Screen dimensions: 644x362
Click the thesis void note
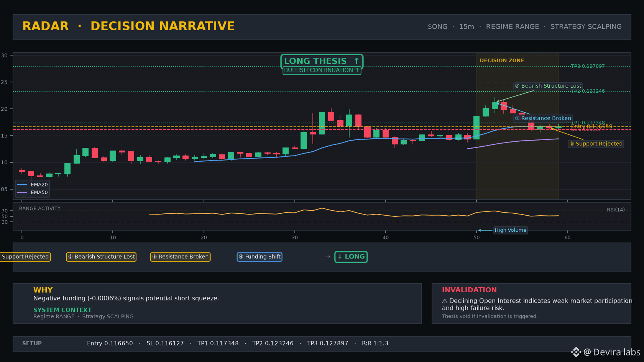490,316
